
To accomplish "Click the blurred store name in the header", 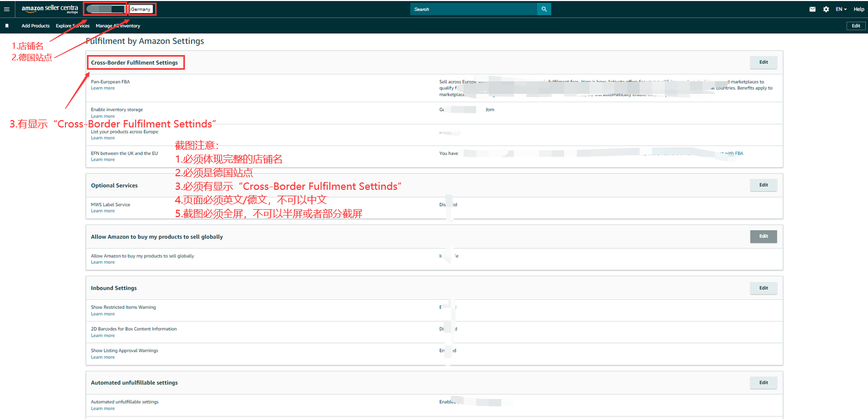I will (x=106, y=9).
